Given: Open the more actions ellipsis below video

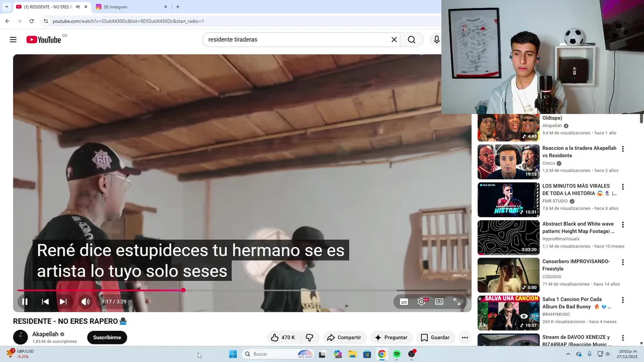Looking at the screenshot, I should coord(465,337).
